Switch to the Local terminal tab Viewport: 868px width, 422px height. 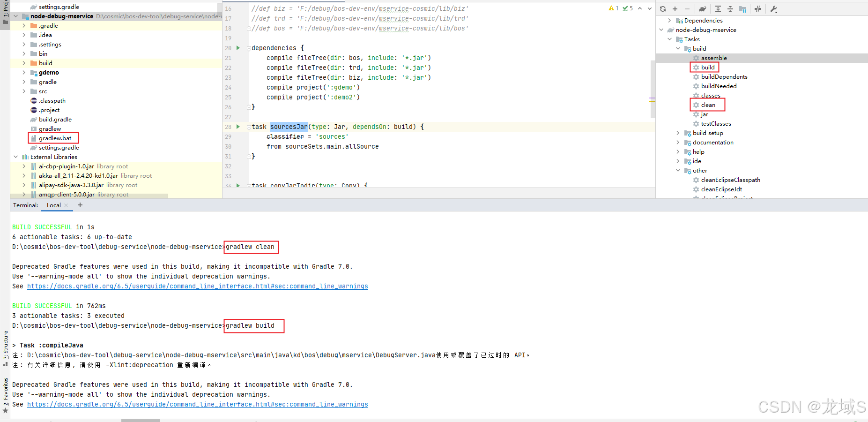[53, 205]
